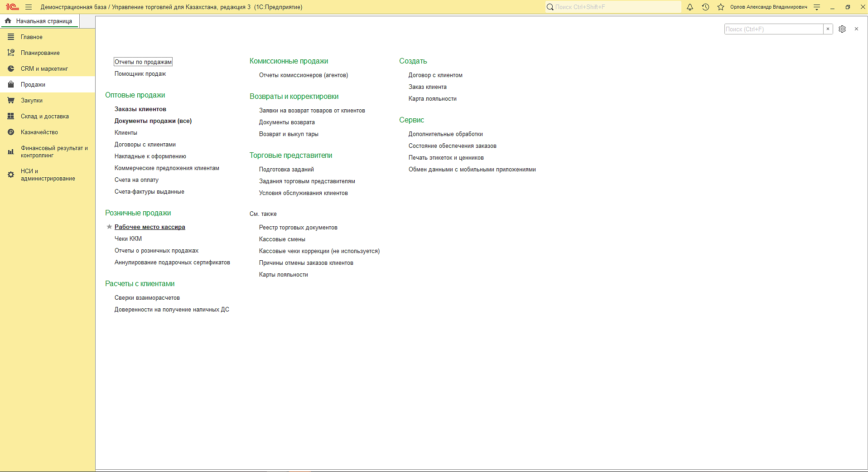Focus the section search field Ctrl+F
Image resolution: width=868 pixels, height=472 pixels.
click(774, 29)
